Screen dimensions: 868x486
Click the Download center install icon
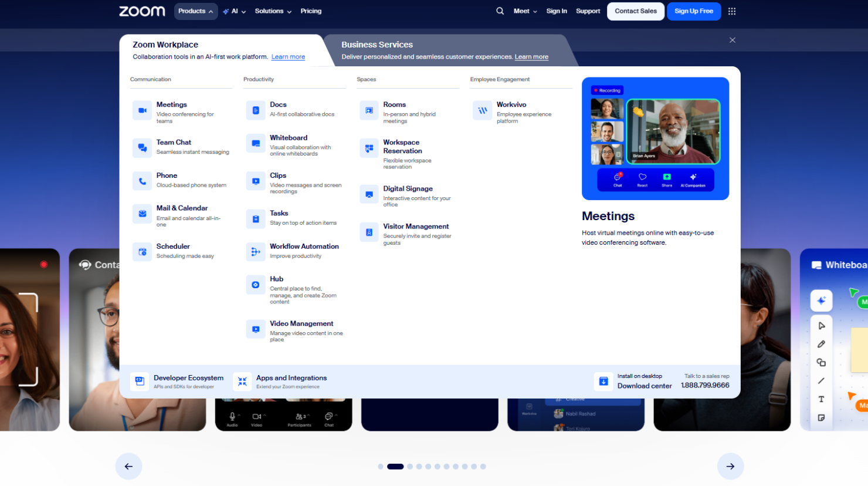(x=603, y=382)
